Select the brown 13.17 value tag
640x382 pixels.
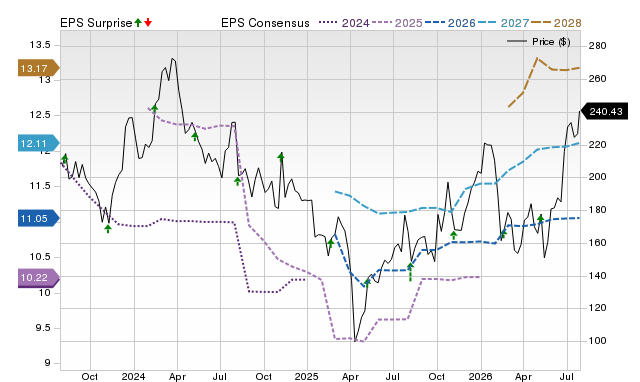point(38,68)
